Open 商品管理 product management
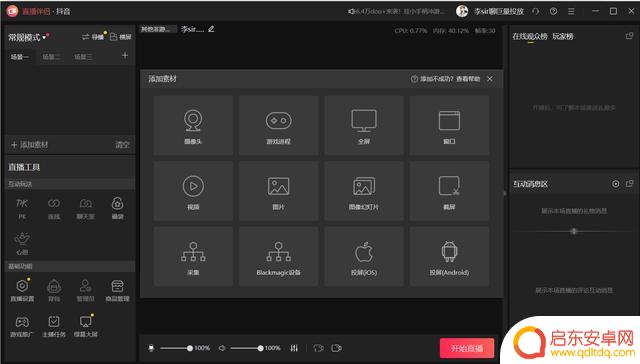Screen dimensions: 640x364 pyautogui.click(x=118, y=291)
